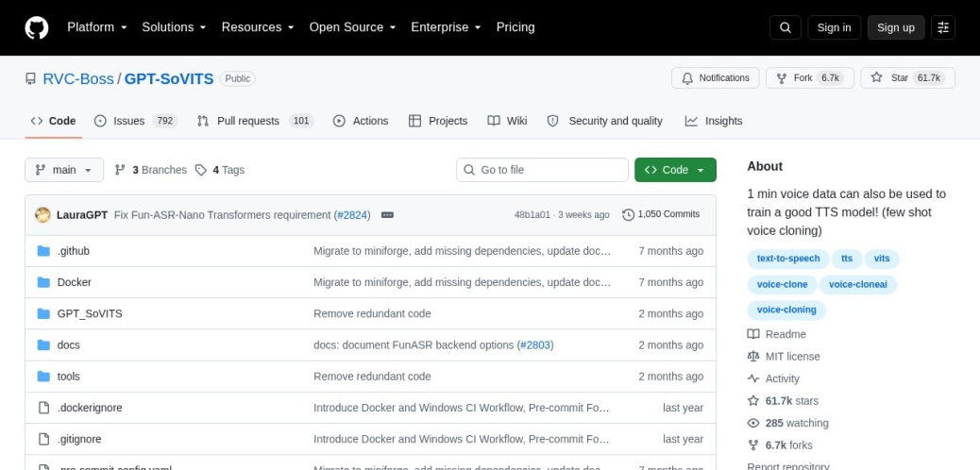Select the text-to-speech topic tag

tap(788, 259)
